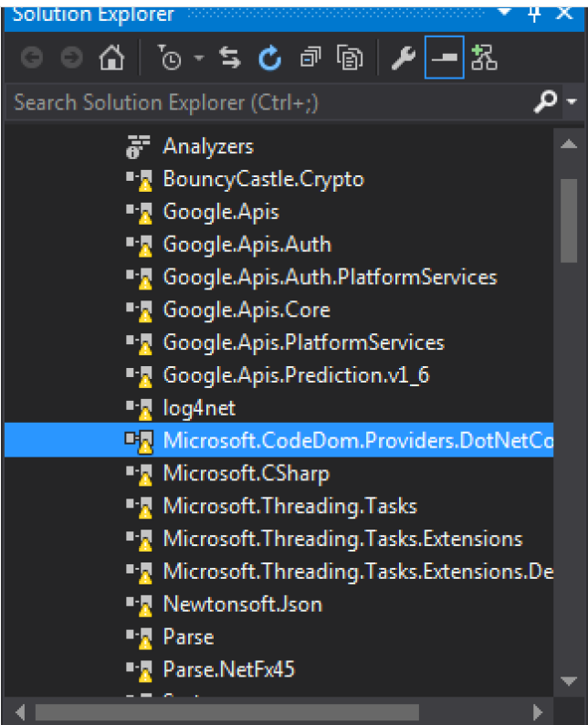Close the Solution Explorer panel

[x=564, y=13]
